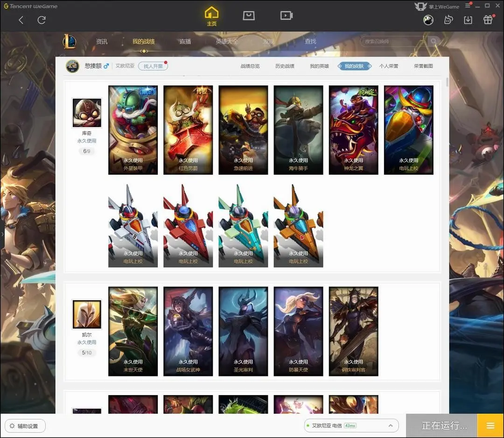
Task: Select the teal 电玩上校 chroma card
Action: tap(243, 226)
